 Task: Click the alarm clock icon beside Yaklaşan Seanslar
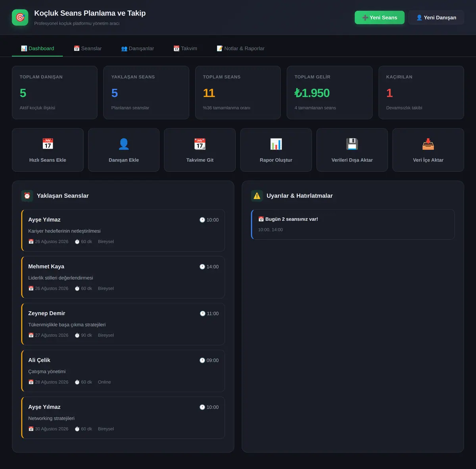(x=27, y=195)
